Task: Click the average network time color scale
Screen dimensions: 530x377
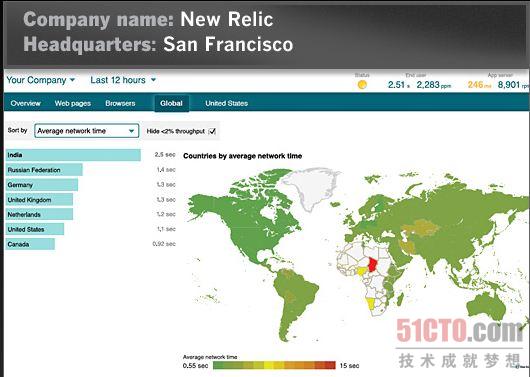Action: (x=274, y=365)
